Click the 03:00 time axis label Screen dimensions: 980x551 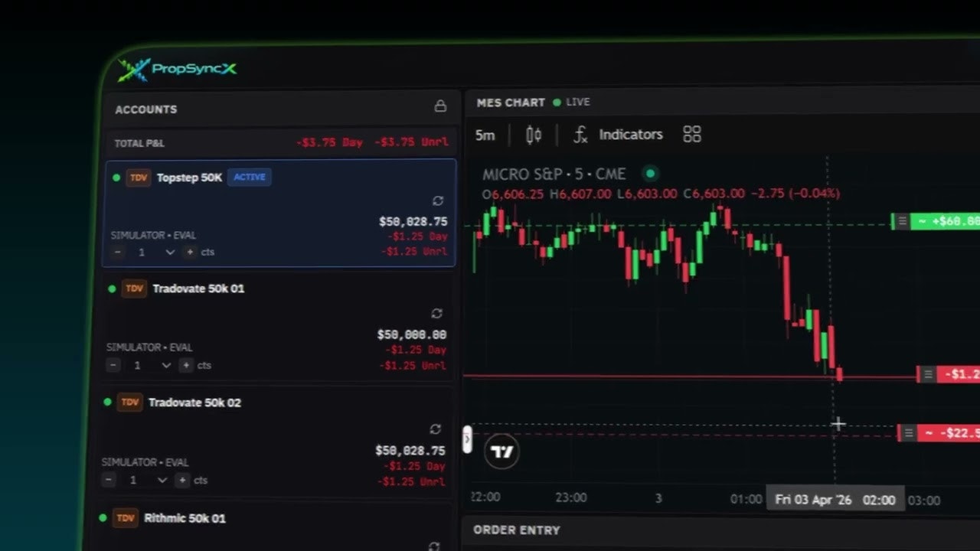(924, 500)
